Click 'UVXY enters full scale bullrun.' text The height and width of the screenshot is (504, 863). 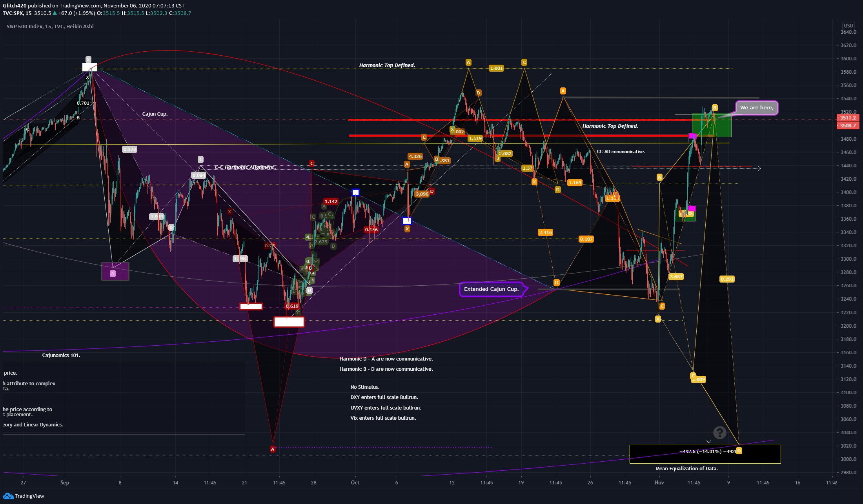[x=386, y=408]
